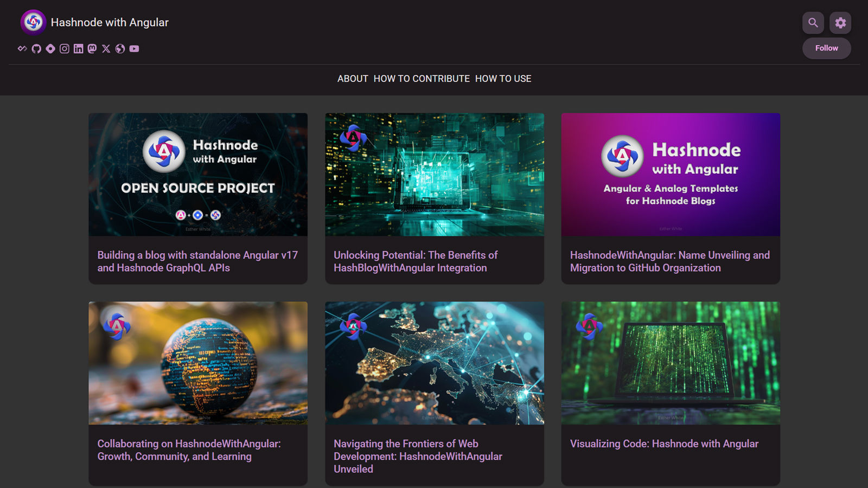This screenshot has width=868, height=488.
Task: Click the code-covered globe cover image
Action: (198, 363)
